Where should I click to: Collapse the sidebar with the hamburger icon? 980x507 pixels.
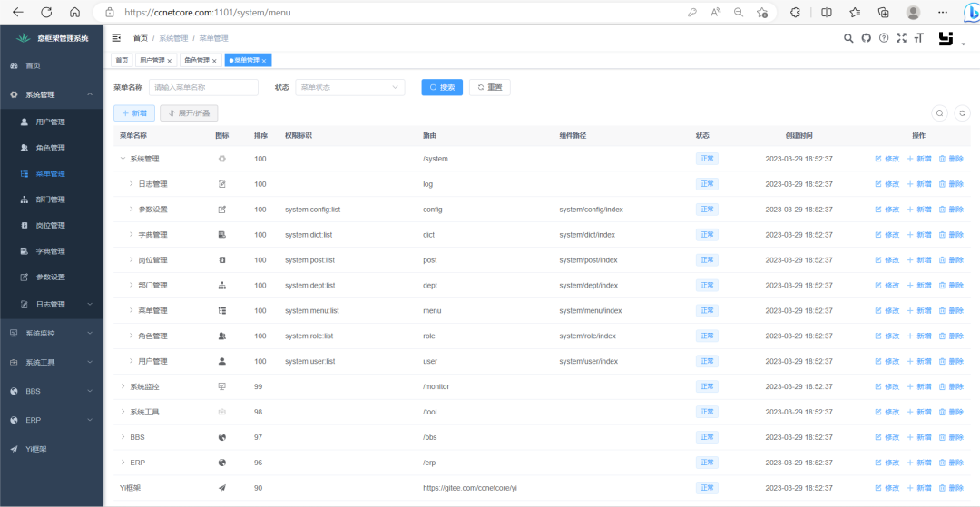click(115, 38)
